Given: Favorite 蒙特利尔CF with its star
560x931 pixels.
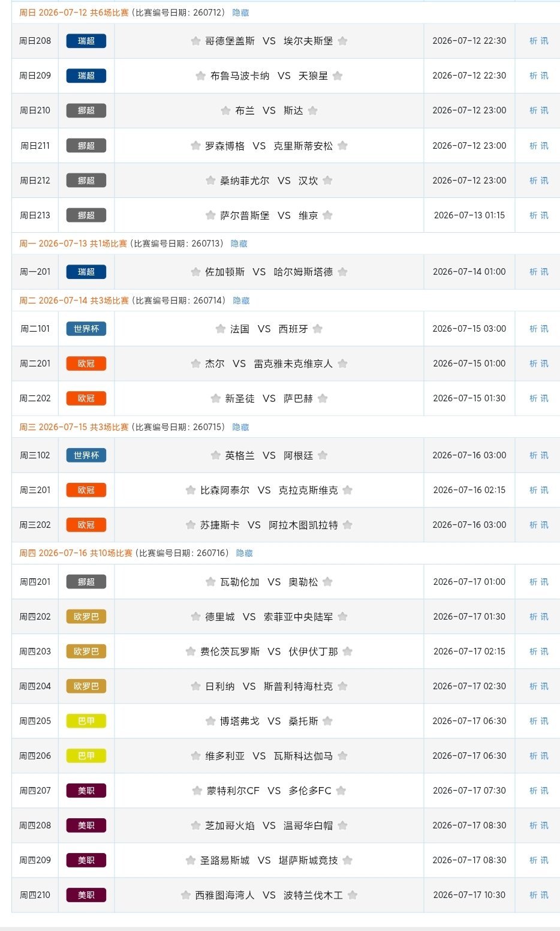Looking at the screenshot, I should point(197,791).
